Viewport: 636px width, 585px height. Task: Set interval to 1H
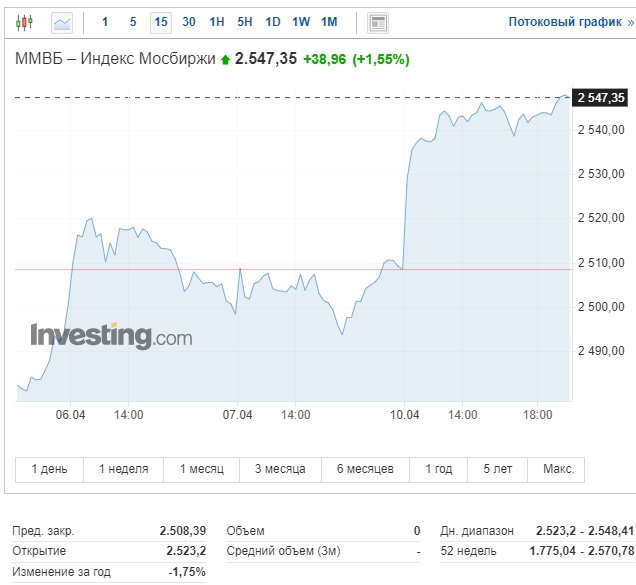[x=217, y=21]
